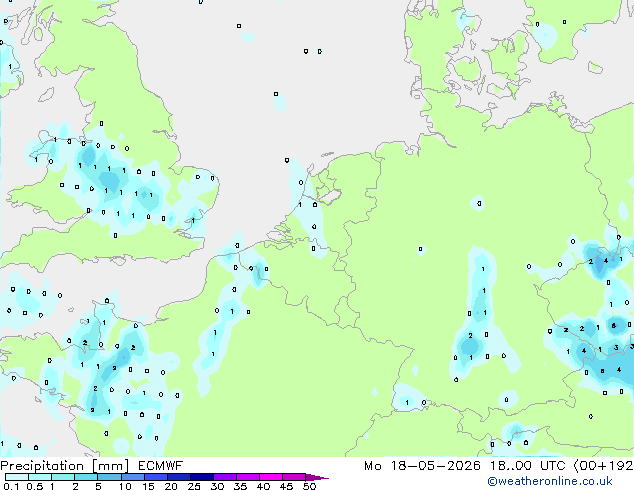This screenshot has width=634, height=490.
Task: Click the '18.00 UTC' time label
Action: pyautogui.click(x=527, y=466)
